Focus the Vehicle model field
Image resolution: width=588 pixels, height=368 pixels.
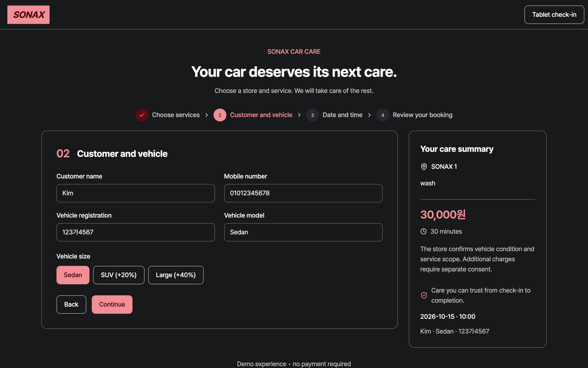(303, 232)
